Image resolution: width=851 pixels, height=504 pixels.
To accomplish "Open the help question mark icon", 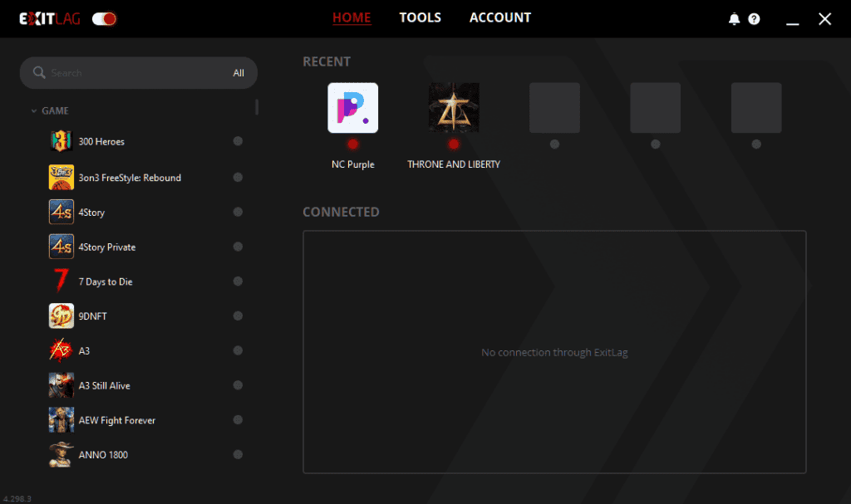I will pos(754,19).
